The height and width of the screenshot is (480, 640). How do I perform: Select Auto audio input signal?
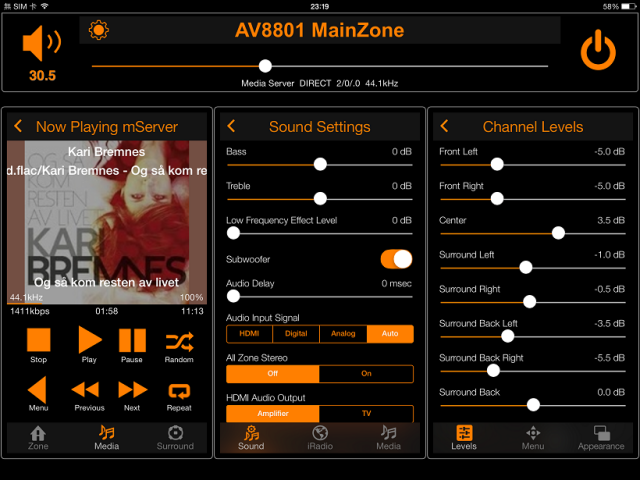point(390,334)
